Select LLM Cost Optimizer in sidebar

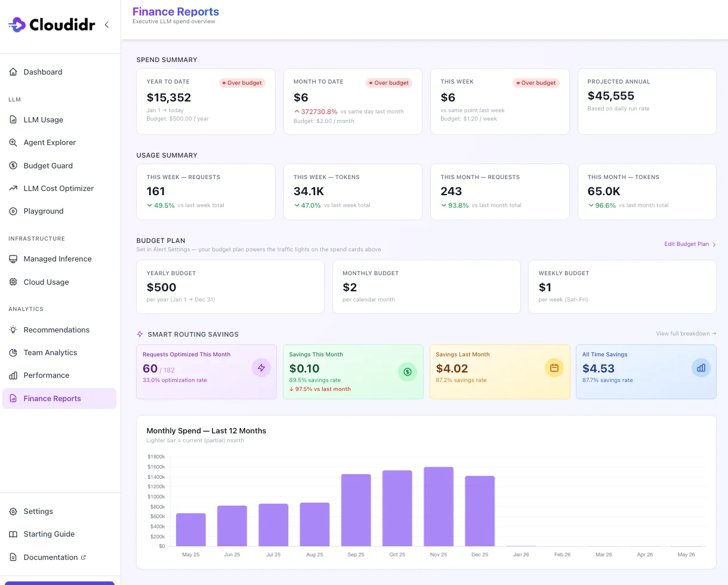click(59, 189)
